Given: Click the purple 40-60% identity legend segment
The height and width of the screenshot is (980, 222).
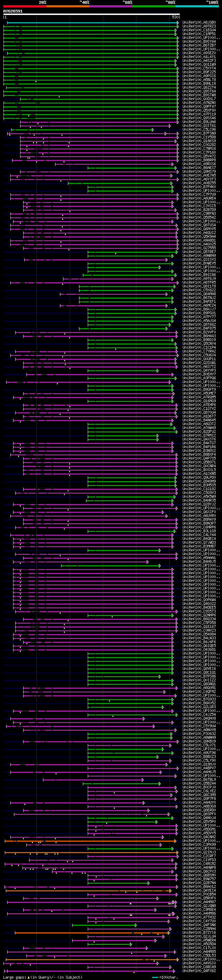Looking at the screenshot, I should click(x=111, y=6).
